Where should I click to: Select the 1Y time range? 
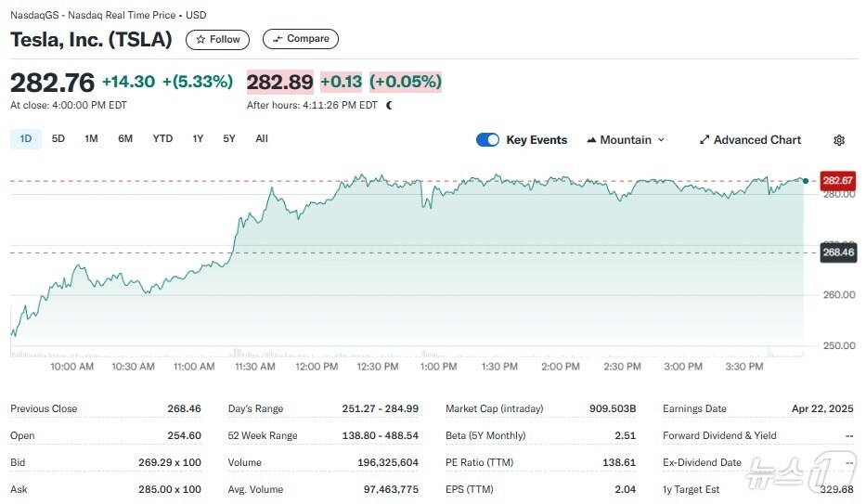click(x=198, y=139)
